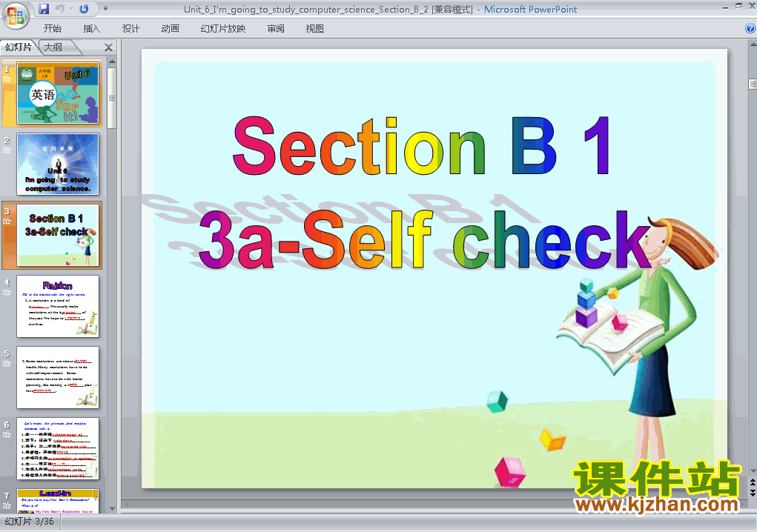This screenshot has height=532, width=757.
Task: Click the '3a-Self check' title text
Action: click(424, 240)
